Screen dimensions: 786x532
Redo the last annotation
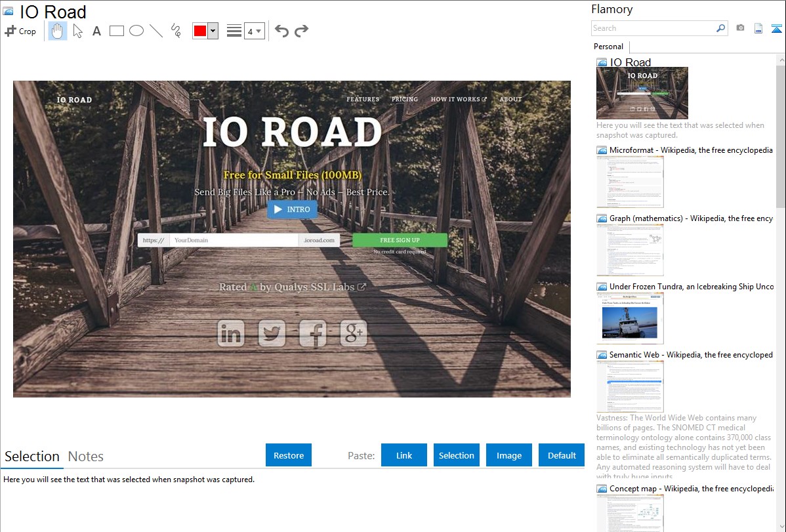(x=301, y=31)
